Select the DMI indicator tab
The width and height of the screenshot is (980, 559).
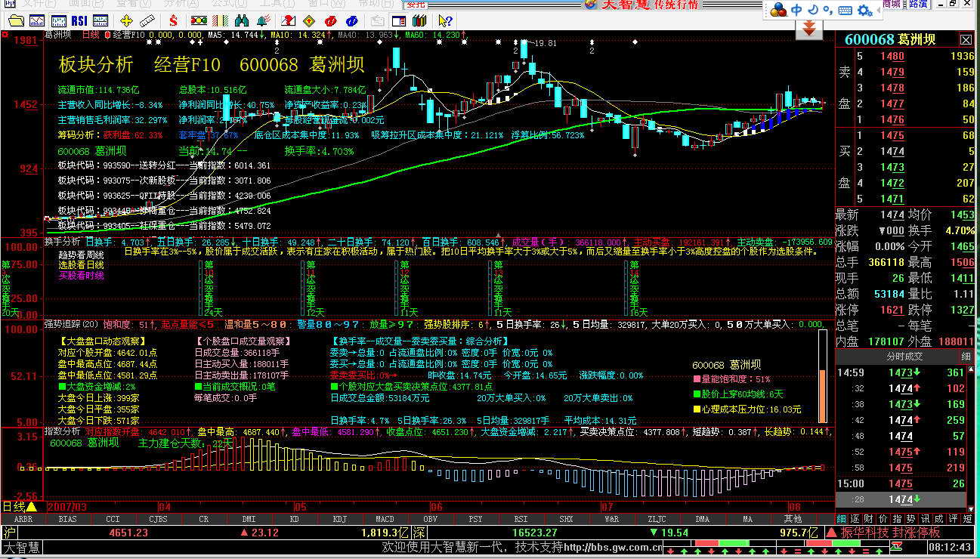(249, 519)
